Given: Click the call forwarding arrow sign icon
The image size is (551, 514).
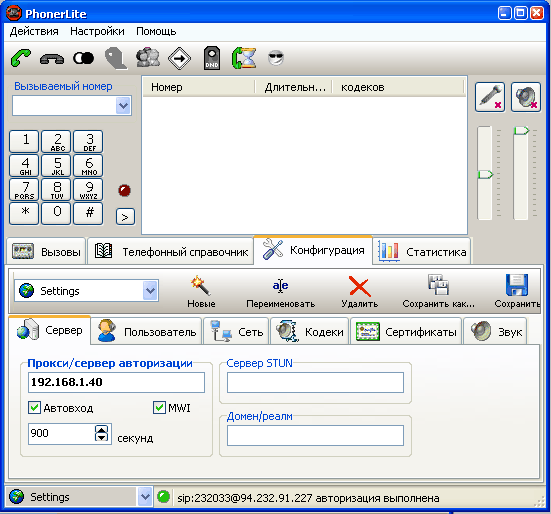Looking at the screenshot, I should (x=179, y=58).
